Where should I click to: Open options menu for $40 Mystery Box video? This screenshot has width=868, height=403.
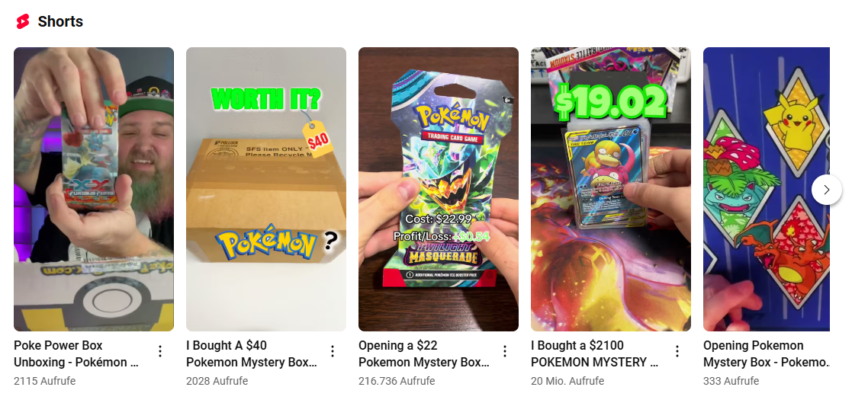click(333, 351)
